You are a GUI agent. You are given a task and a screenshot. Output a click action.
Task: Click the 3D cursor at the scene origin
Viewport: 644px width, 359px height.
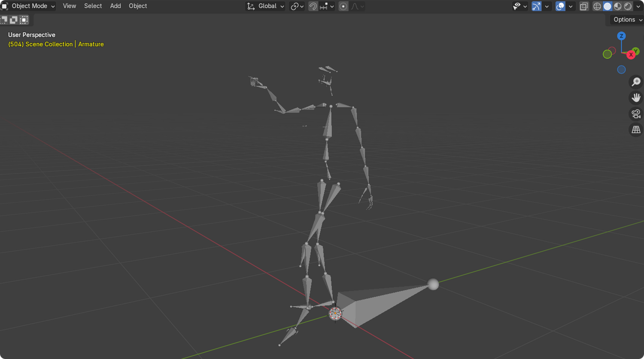click(x=335, y=313)
